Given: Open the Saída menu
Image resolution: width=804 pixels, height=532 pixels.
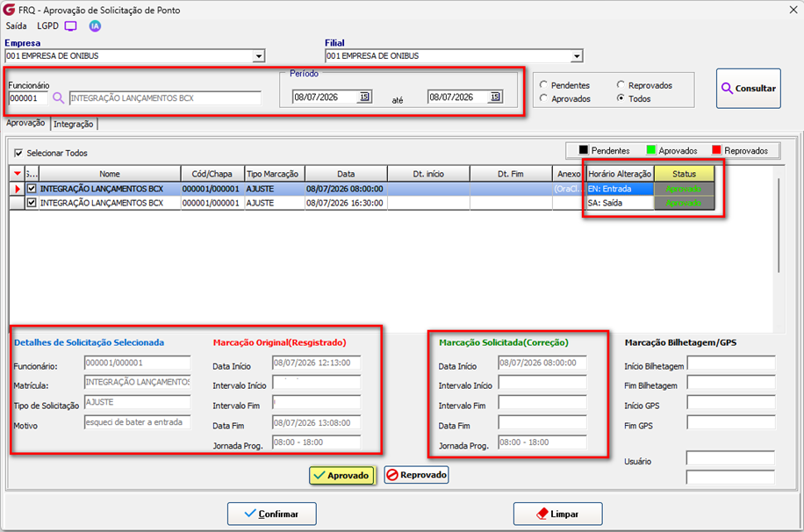Looking at the screenshot, I should click(x=17, y=26).
